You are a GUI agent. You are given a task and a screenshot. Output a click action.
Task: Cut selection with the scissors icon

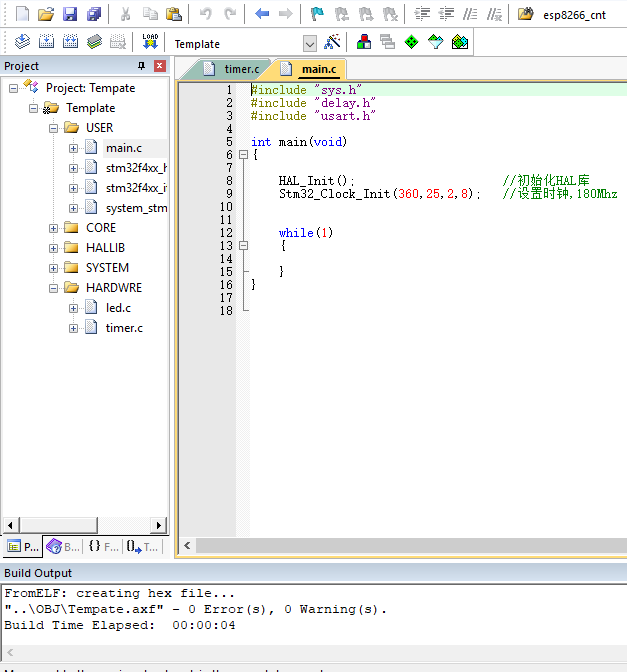click(125, 14)
